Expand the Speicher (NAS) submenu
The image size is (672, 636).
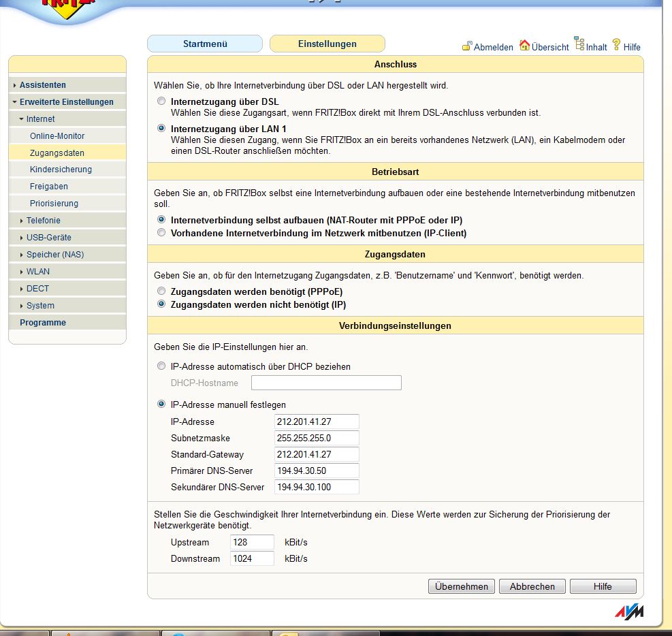pyautogui.click(x=67, y=255)
